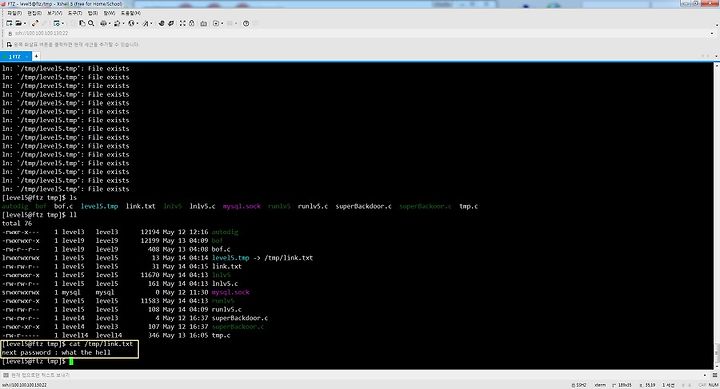Click 'next password : what the hell' line
720x389 pixels.
pyautogui.click(x=56, y=353)
